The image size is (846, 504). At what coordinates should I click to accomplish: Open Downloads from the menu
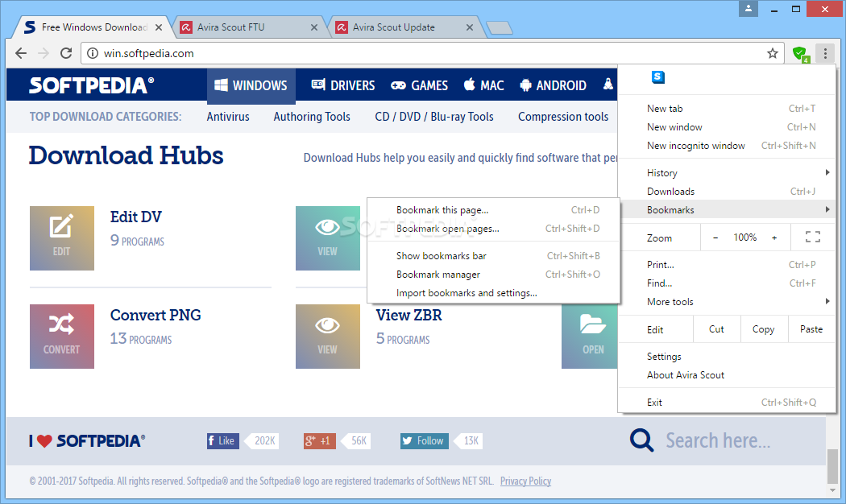click(727, 192)
